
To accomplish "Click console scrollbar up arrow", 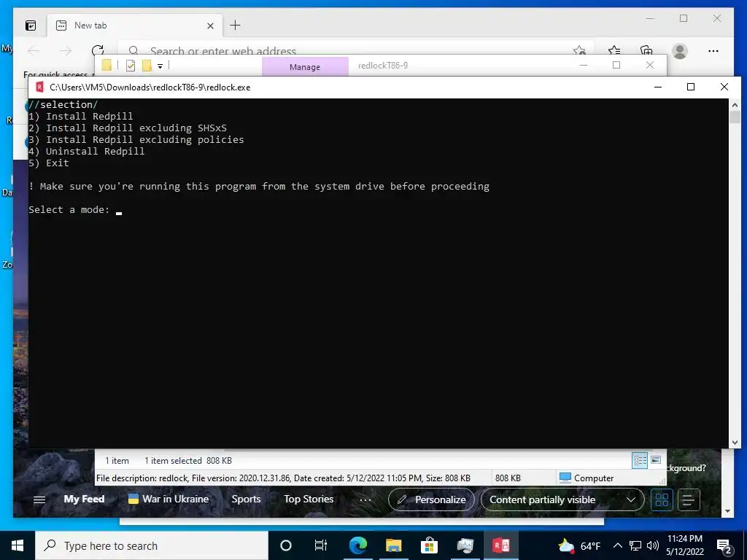I will click(735, 105).
